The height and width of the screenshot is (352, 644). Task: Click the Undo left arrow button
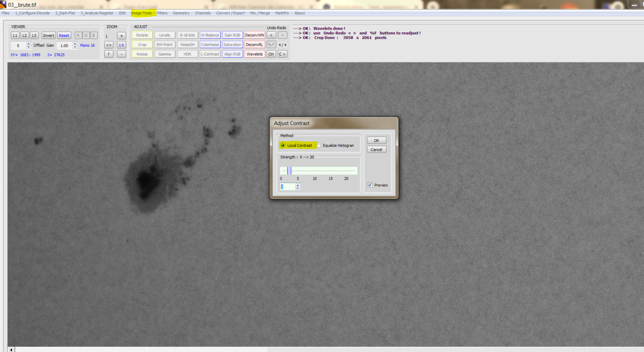271,35
